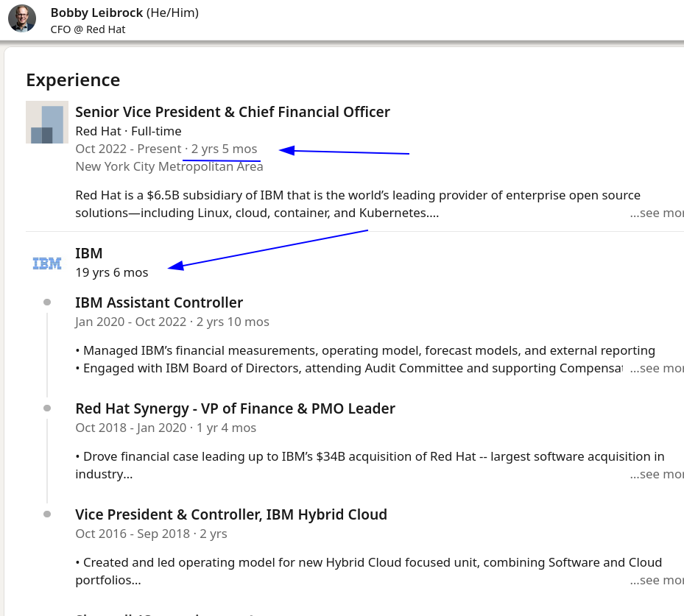Image resolution: width=684 pixels, height=616 pixels.
Task: Expand 'see more' under Red Hat Synergy role
Action: tap(657, 474)
